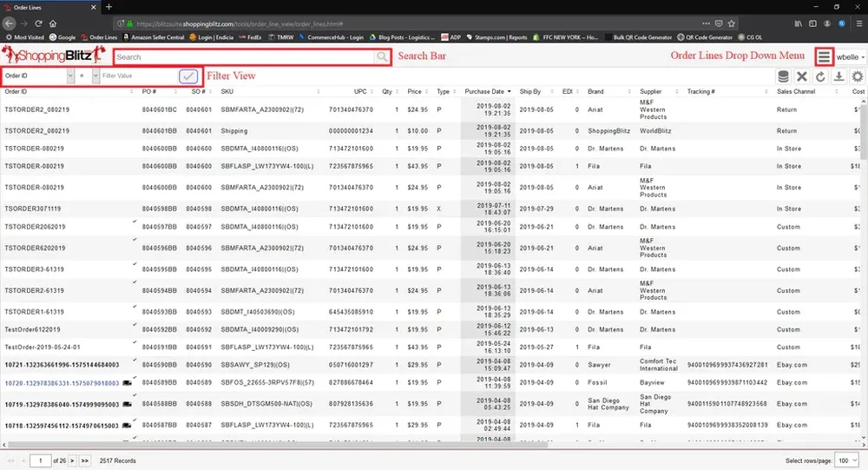This screenshot has height=470, width=868.
Task: Click the vertical scrollbar up arrow
Action: click(865, 101)
